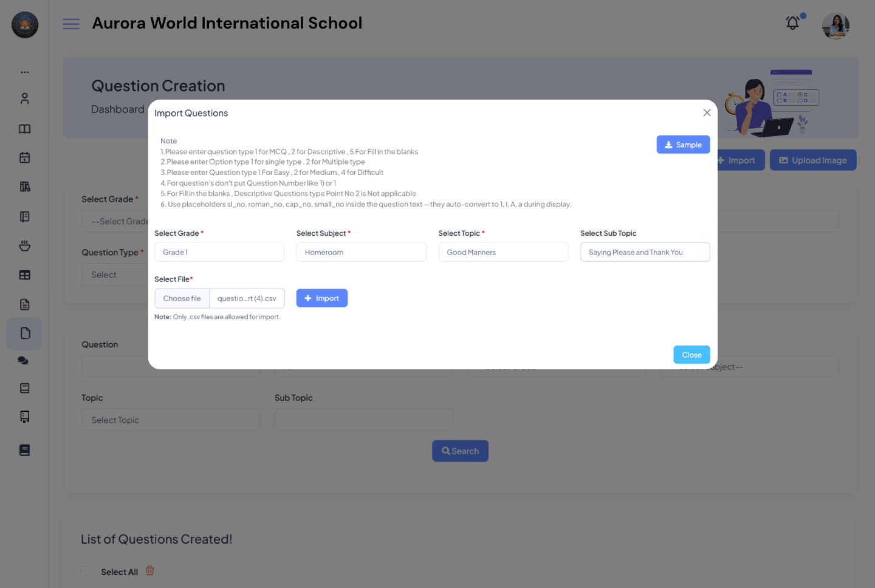Image resolution: width=875 pixels, height=588 pixels.
Task: Import the selected CSV file
Action: click(x=321, y=298)
